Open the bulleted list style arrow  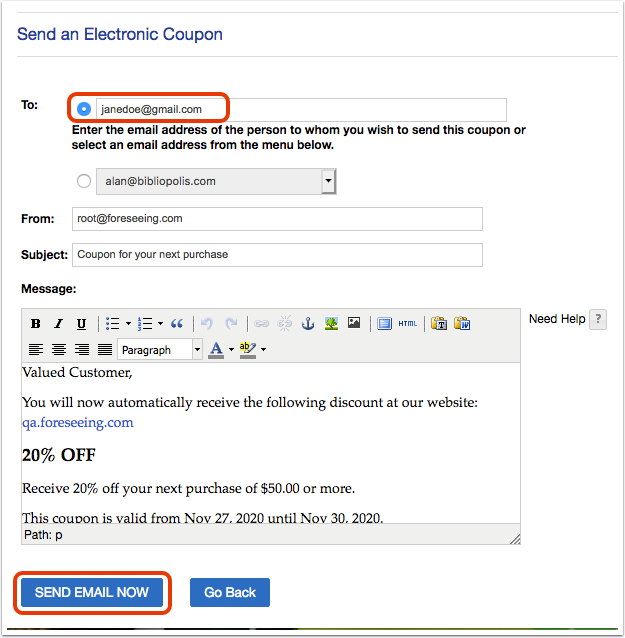click(x=128, y=324)
